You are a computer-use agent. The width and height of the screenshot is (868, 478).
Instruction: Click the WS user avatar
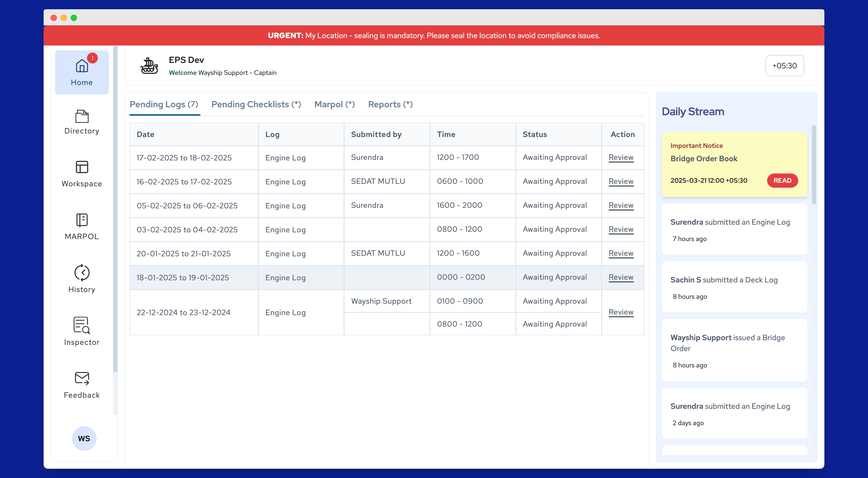(x=84, y=438)
